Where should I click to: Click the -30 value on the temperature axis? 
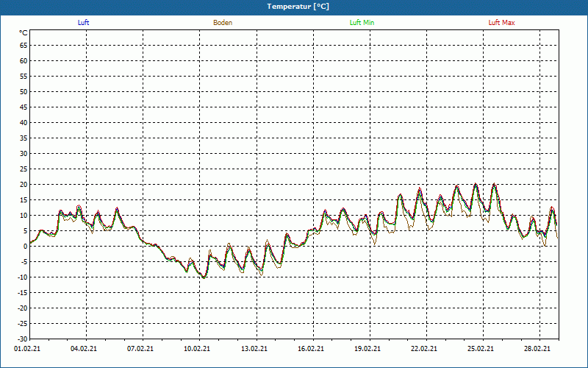click(x=23, y=339)
